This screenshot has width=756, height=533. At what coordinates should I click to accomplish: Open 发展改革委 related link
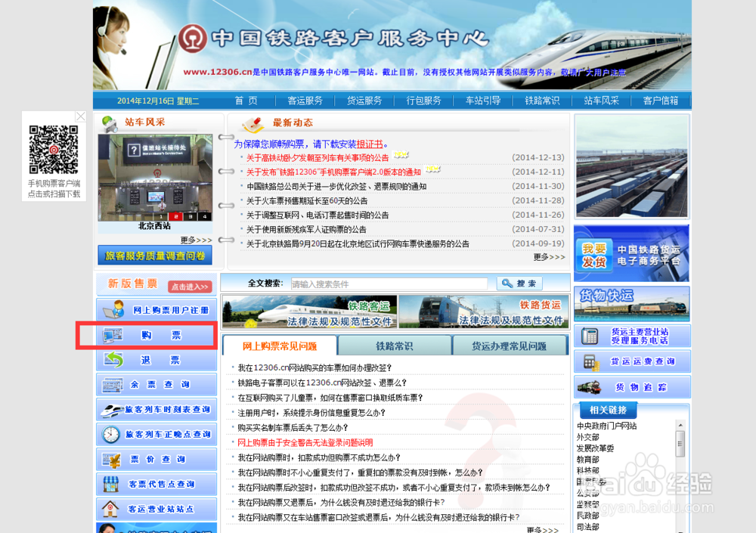point(596,448)
